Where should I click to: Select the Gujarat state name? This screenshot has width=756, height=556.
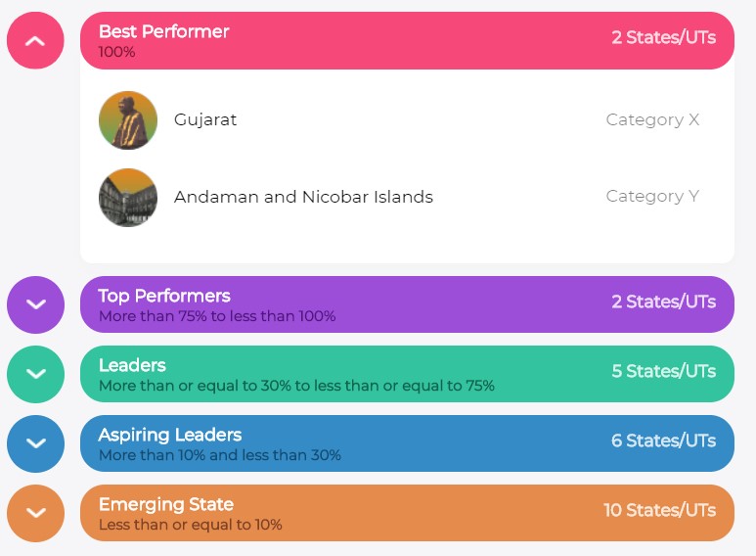(x=205, y=119)
